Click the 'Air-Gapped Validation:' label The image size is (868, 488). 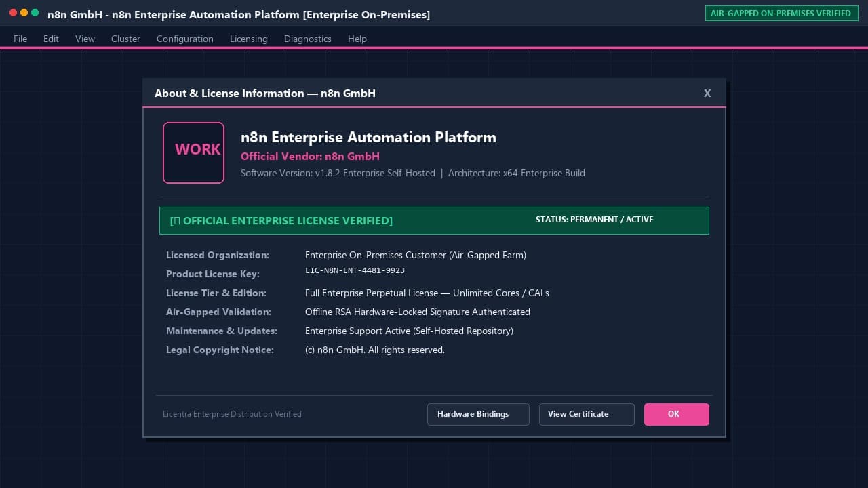(218, 312)
